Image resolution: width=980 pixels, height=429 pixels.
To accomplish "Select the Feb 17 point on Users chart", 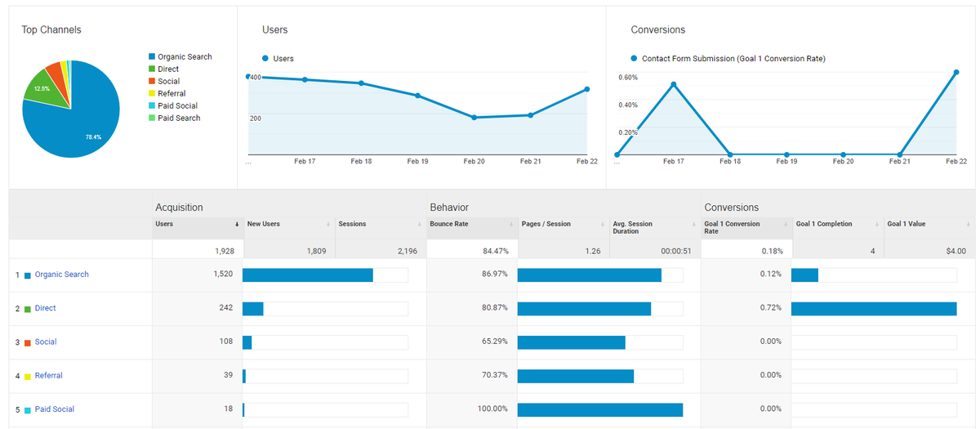I will click(305, 79).
